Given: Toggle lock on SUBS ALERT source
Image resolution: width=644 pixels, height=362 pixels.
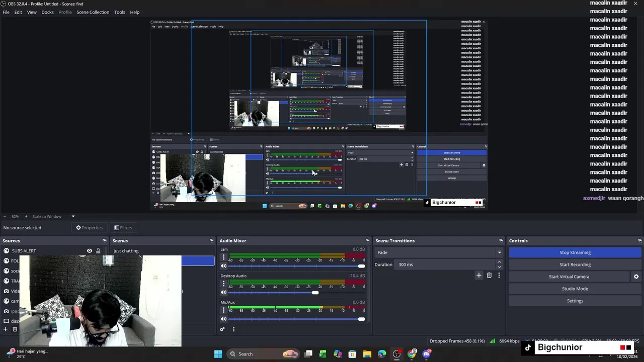Looking at the screenshot, I should pos(98,251).
